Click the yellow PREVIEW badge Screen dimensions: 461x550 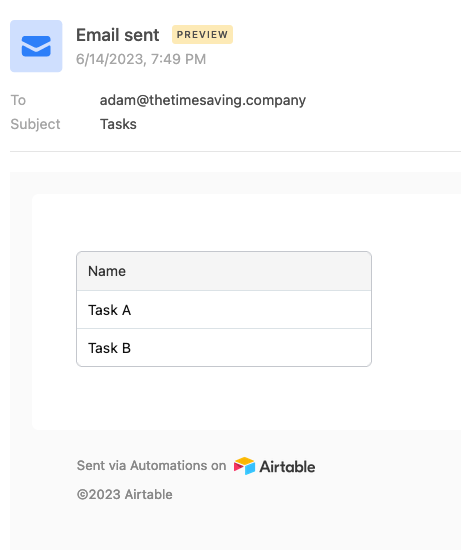(x=202, y=34)
